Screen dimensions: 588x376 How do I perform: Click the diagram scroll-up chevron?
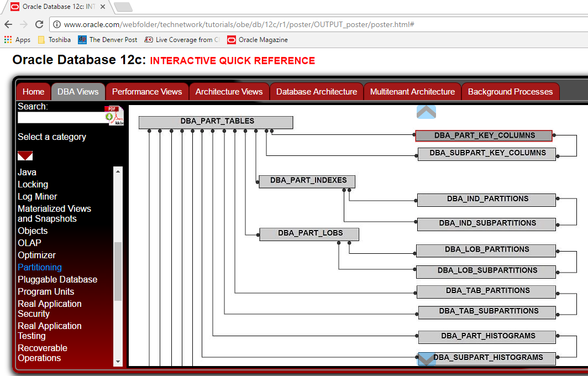(x=427, y=112)
